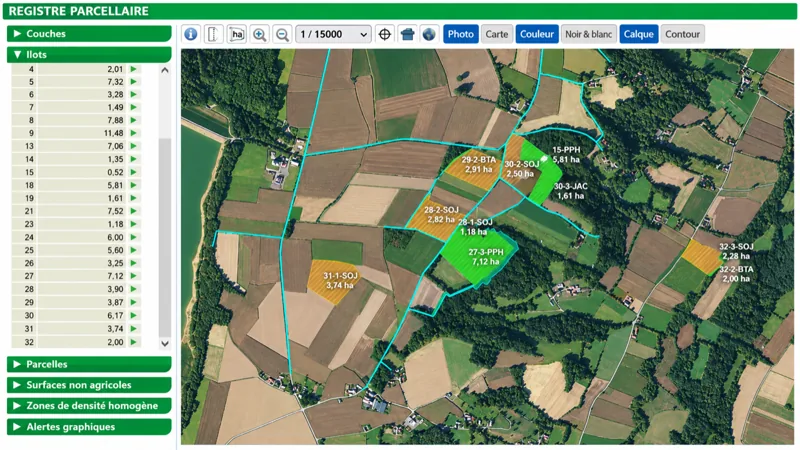Toggle the Calque overlay
The width and height of the screenshot is (800, 450).
pos(639,34)
